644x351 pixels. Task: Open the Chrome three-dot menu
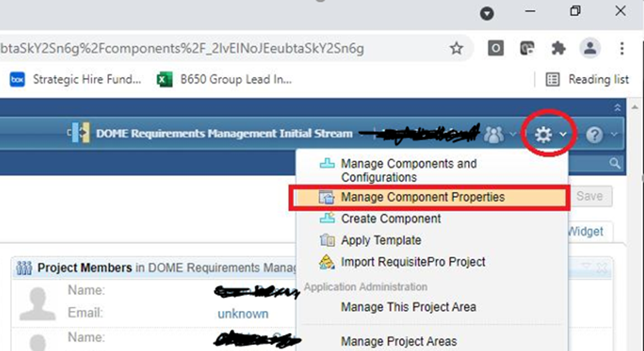(x=622, y=48)
